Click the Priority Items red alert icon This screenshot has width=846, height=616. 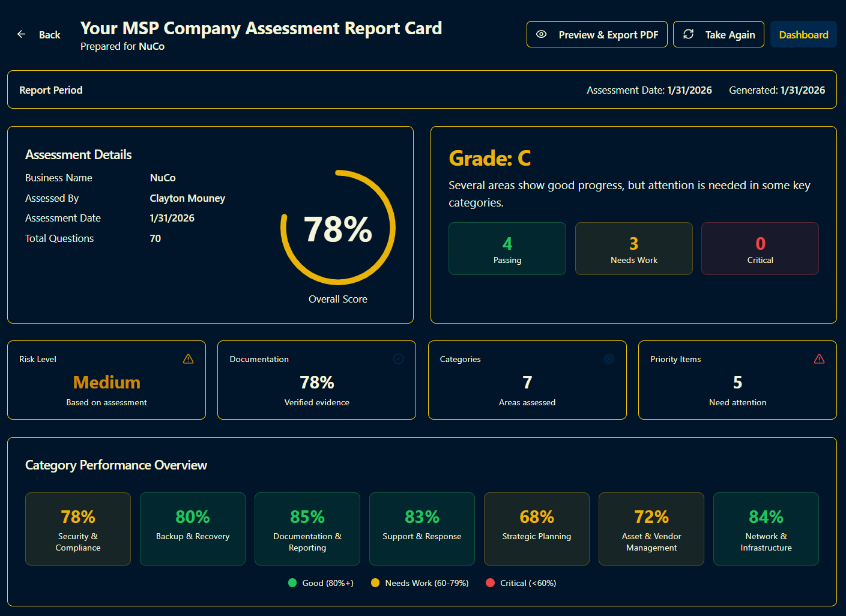[819, 359]
